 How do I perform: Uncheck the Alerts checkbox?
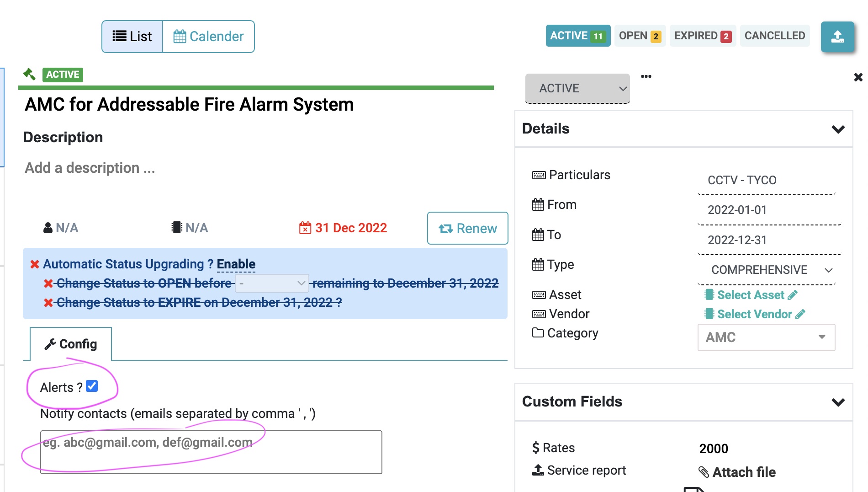92,386
